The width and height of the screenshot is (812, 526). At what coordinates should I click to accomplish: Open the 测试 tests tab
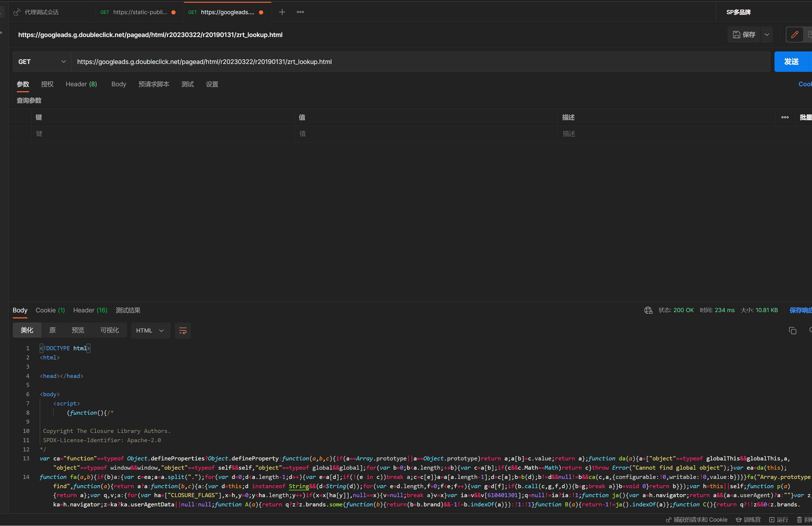pos(187,84)
